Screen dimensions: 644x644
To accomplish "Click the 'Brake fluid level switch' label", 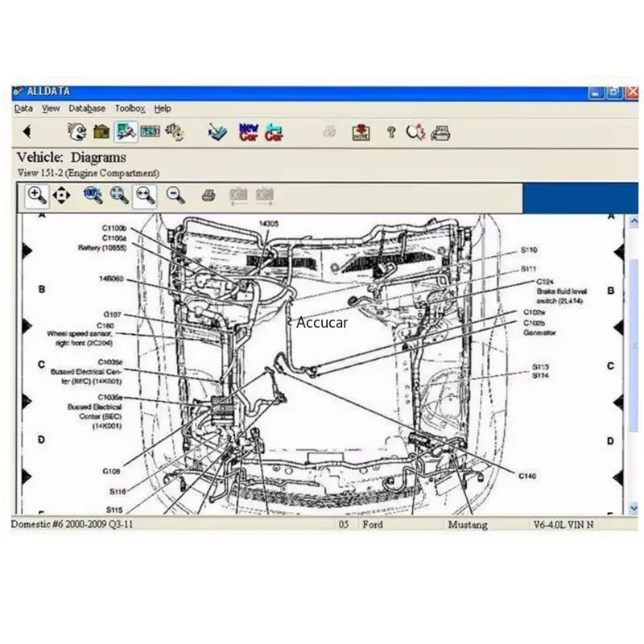I will [x=561, y=296].
